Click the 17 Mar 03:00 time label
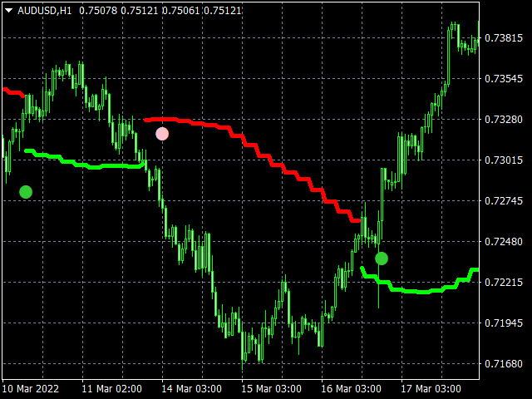The height and width of the screenshot is (399, 532). coord(431,388)
